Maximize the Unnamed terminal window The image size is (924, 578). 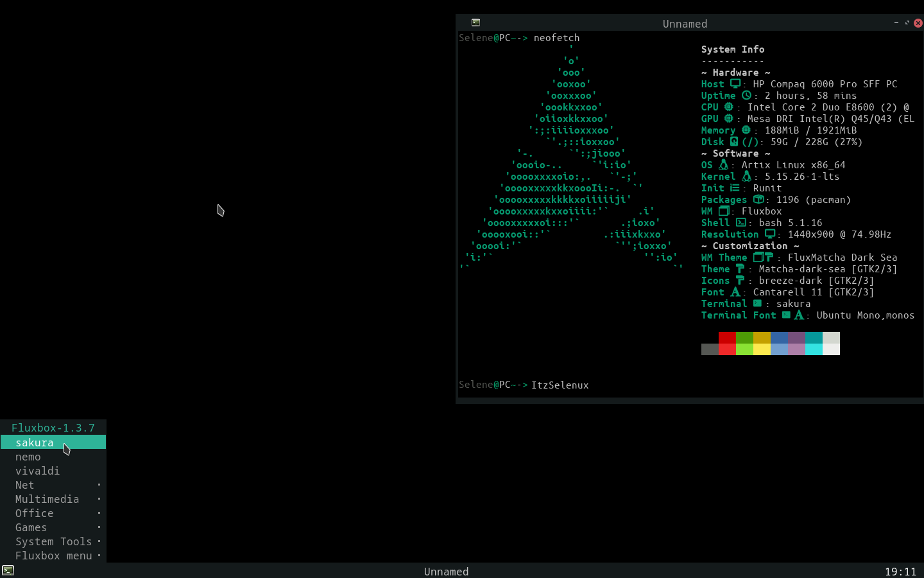pyautogui.click(x=907, y=22)
